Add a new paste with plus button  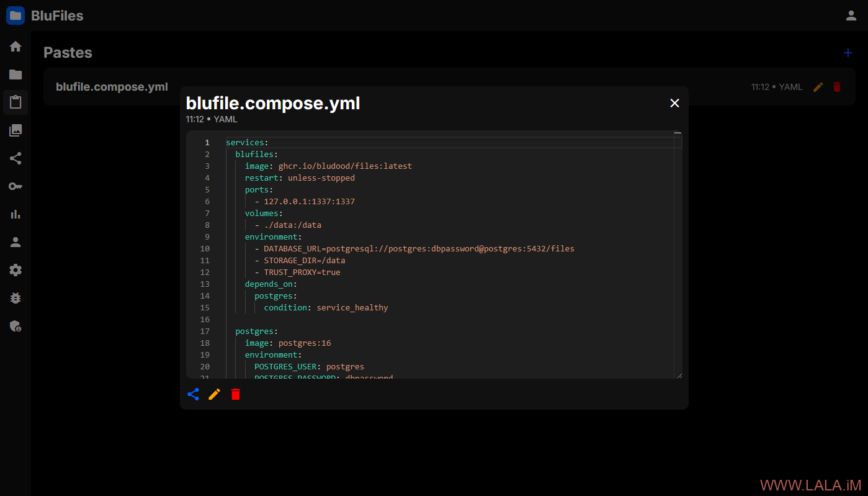coord(848,53)
